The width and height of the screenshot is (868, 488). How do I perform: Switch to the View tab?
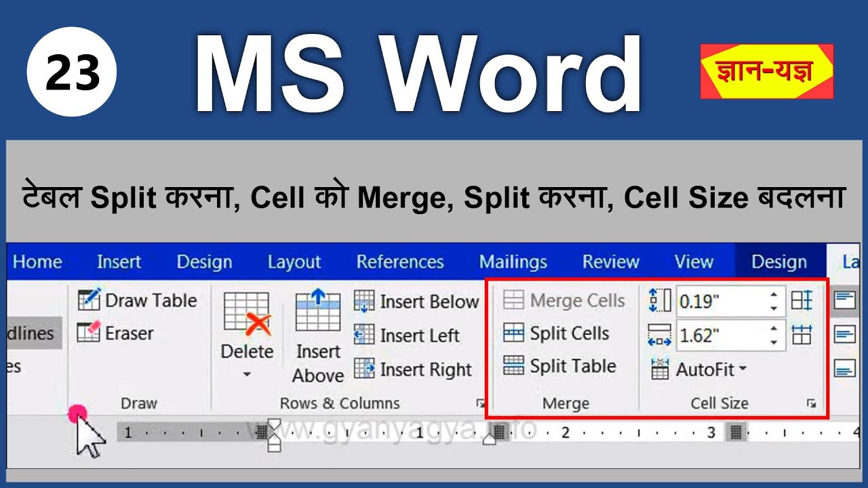(694, 262)
